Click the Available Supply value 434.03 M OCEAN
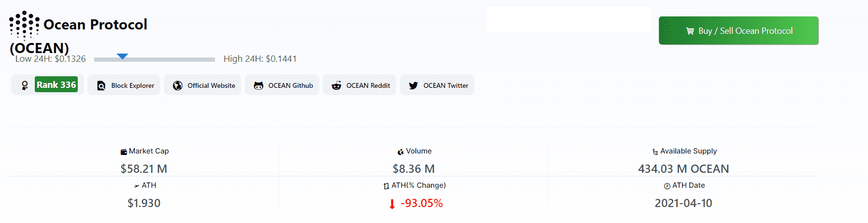 point(683,169)
